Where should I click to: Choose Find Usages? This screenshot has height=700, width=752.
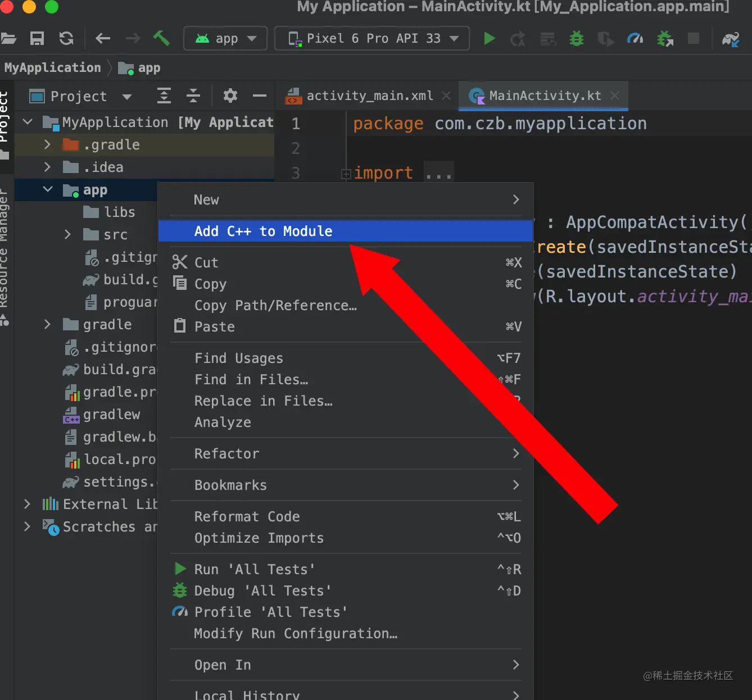(x=346, y=358)
